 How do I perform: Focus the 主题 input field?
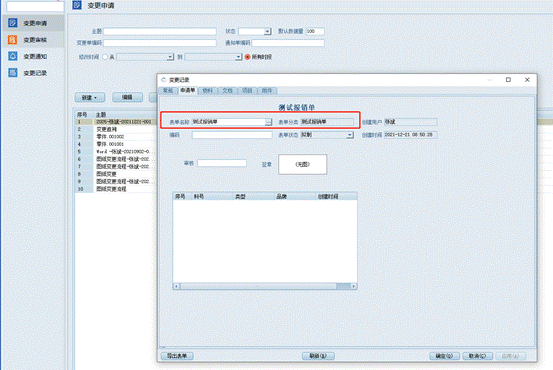(160, 31)
